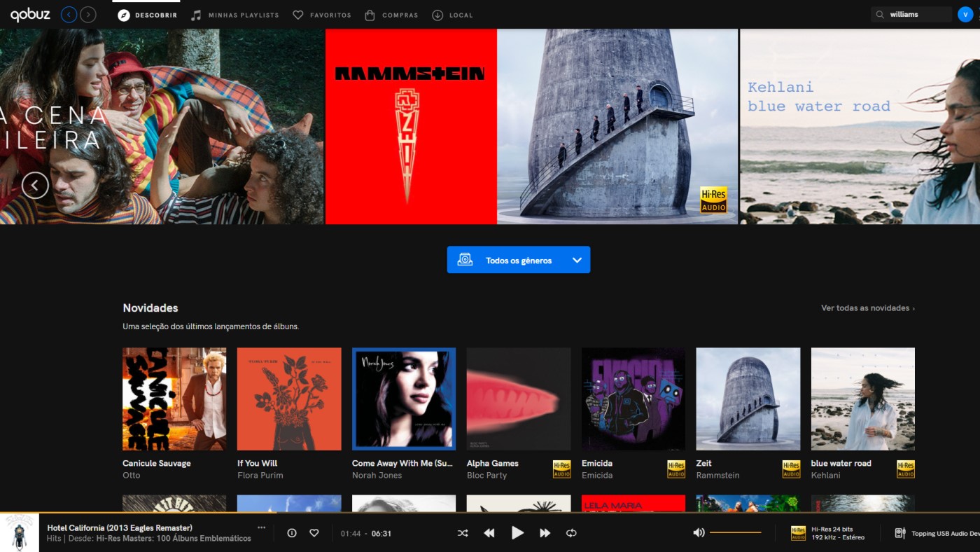
Task: Expand the more options menu for current track
Action: click(x=261, y=527)
